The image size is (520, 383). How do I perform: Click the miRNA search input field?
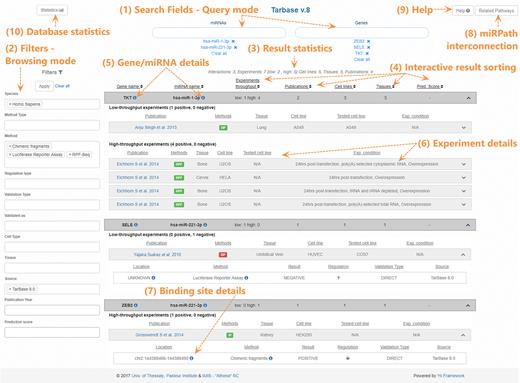click(x=219, y=33)
